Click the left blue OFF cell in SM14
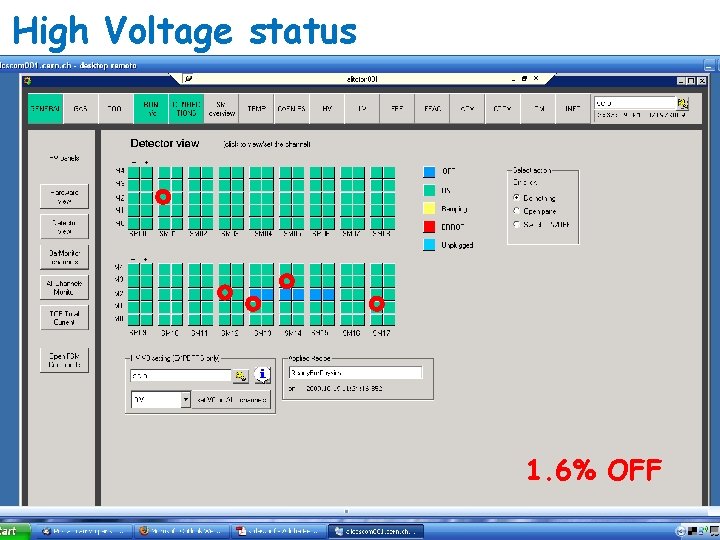 tap(285, 294)
